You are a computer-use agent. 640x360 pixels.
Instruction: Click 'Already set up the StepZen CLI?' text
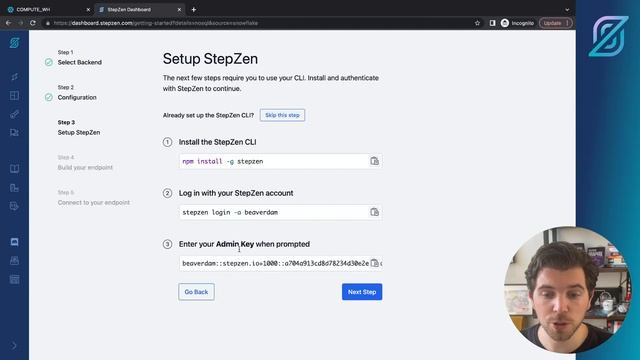[208, 115]
